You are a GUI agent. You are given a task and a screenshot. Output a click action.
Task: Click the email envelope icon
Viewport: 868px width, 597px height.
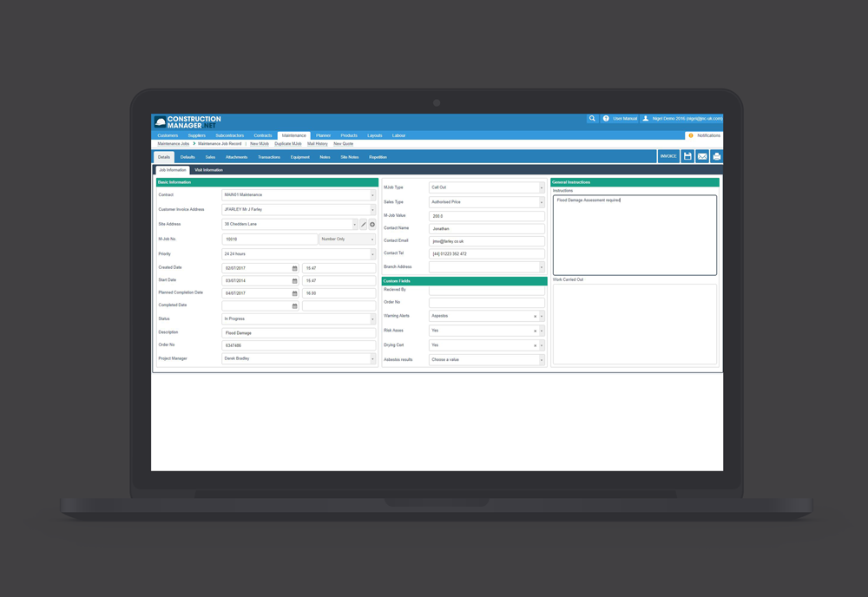point(702,157)
